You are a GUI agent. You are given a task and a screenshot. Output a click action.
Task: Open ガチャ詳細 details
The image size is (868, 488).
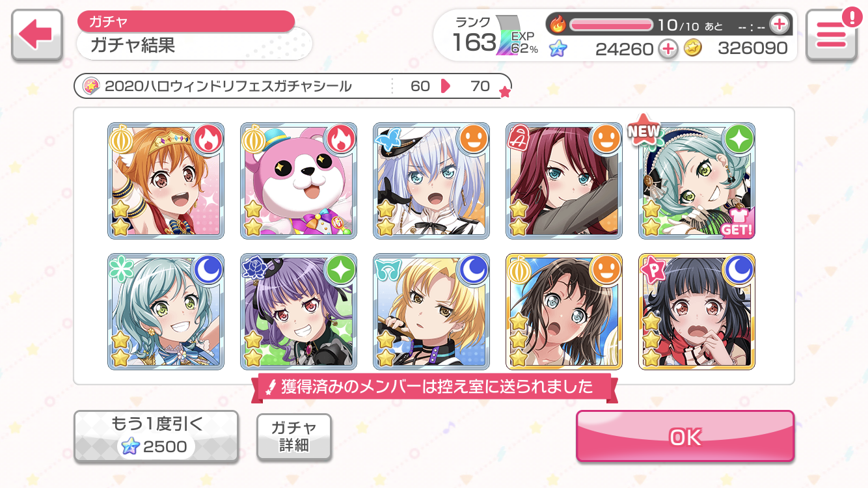pos(294,437)
